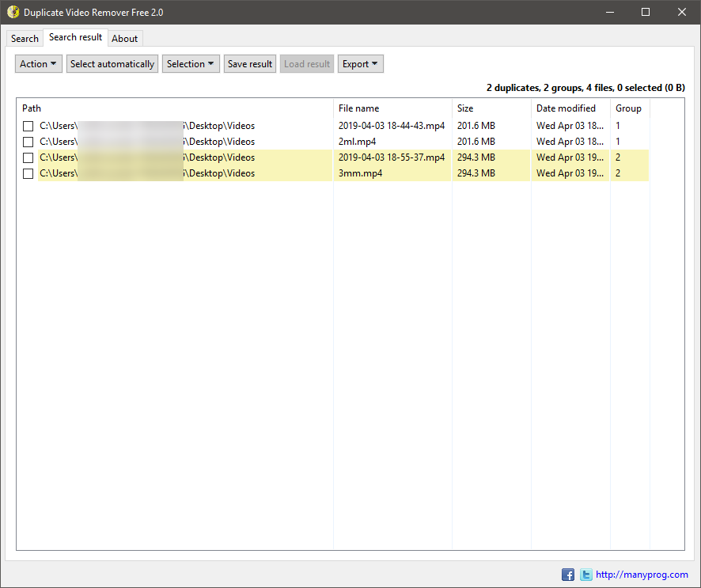Open the Export dropdown menu
Image resolution: width=701 pixels, height=588 pixels.
tap(360, 64)
